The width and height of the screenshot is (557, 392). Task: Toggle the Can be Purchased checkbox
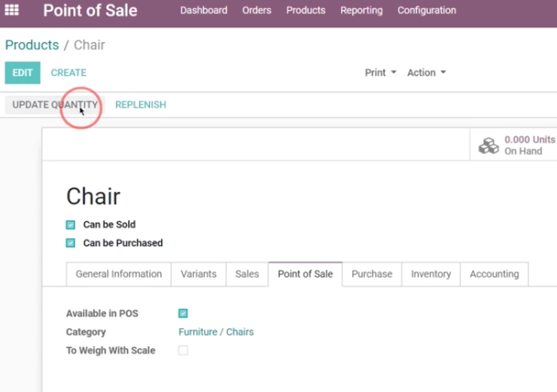[x=70, y=243]
